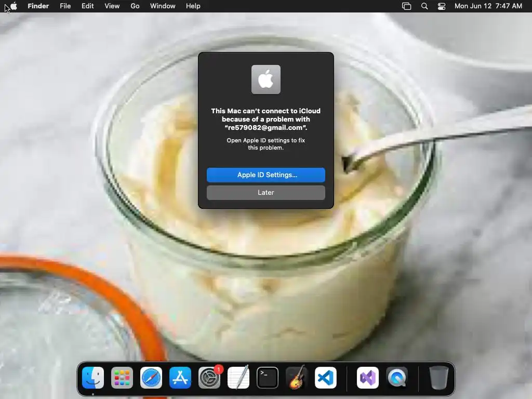
Task: Open the Go menu
Action: pos(135,6)
